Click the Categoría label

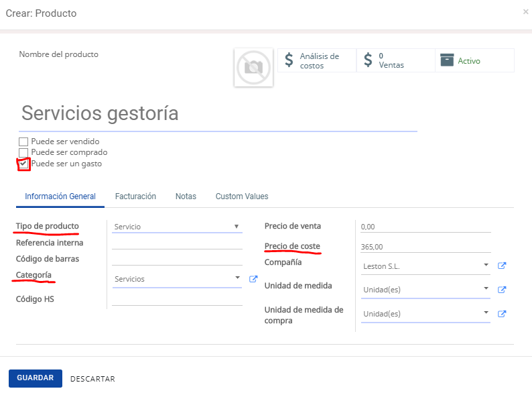click(x=34, y=275)
